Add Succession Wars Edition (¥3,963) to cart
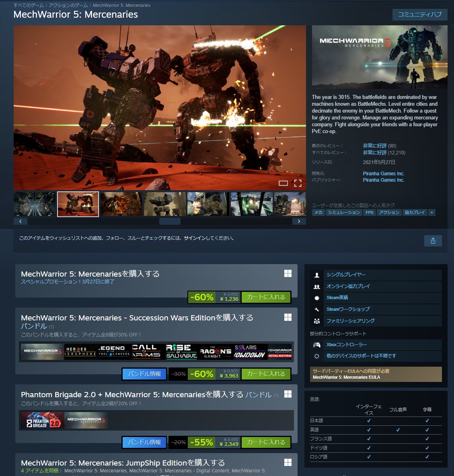The height and width of the screenshot is (476, 454). click(x=266, y=374)
